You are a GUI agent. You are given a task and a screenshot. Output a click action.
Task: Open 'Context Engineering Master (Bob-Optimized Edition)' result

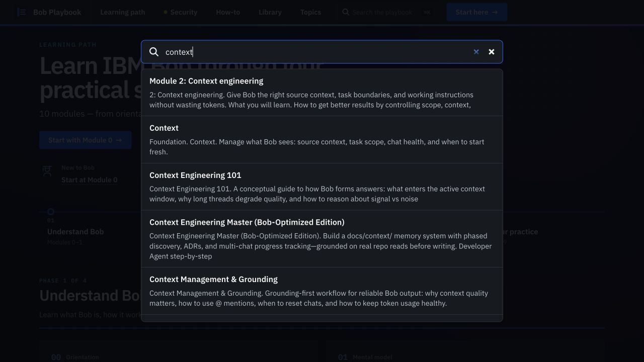[322, 239]
